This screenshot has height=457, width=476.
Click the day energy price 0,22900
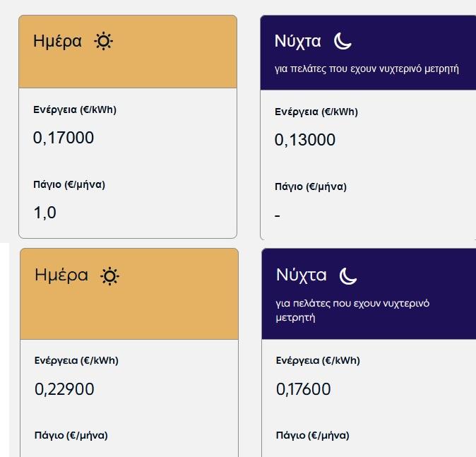[64, 389]
